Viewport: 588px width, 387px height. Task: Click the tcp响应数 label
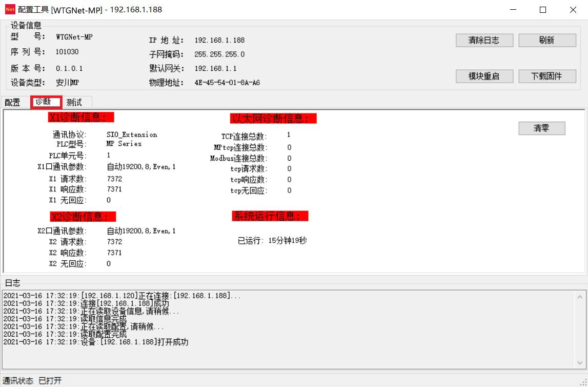249,180
